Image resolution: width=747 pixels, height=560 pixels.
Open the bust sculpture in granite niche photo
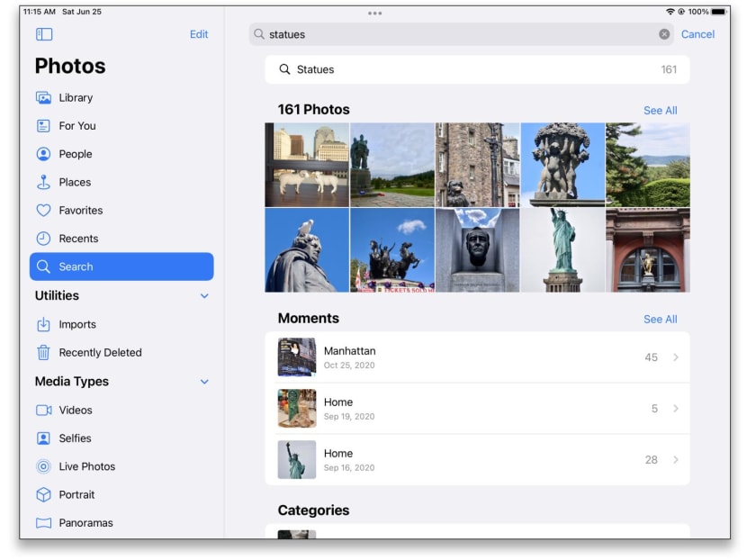(477, 250)
